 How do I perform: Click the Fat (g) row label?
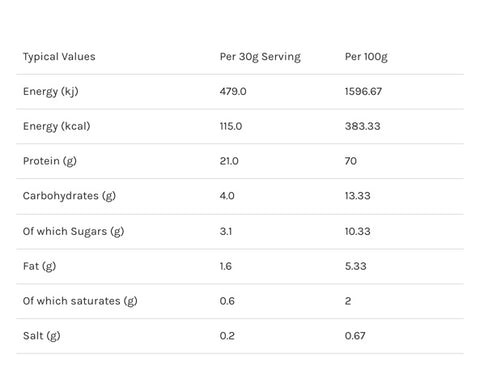[39, 266]
